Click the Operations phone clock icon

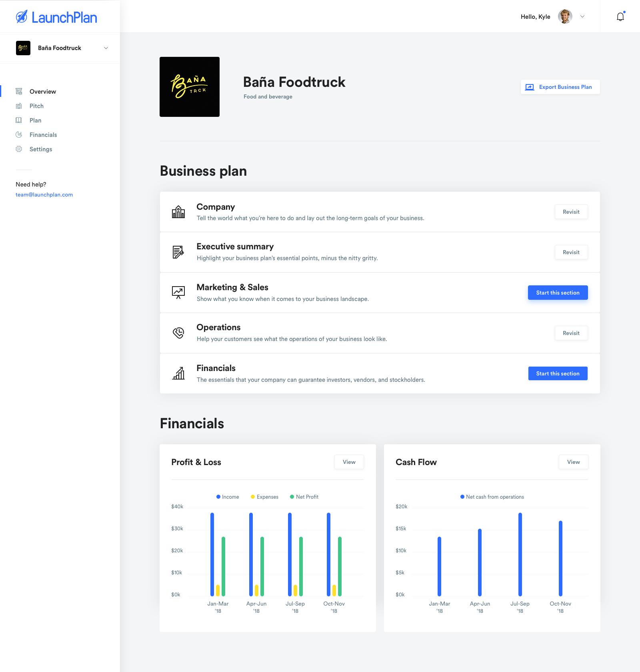(178, 333)
